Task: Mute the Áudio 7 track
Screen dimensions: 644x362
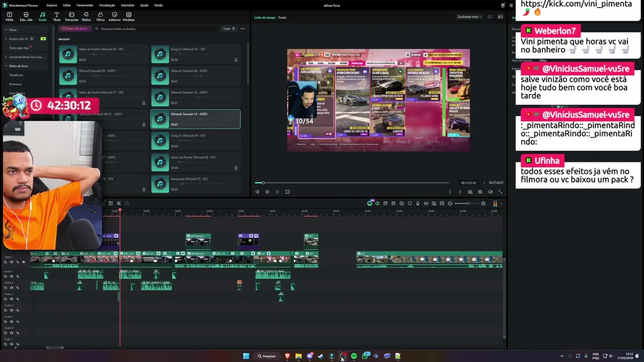Action: pos(12,344)
